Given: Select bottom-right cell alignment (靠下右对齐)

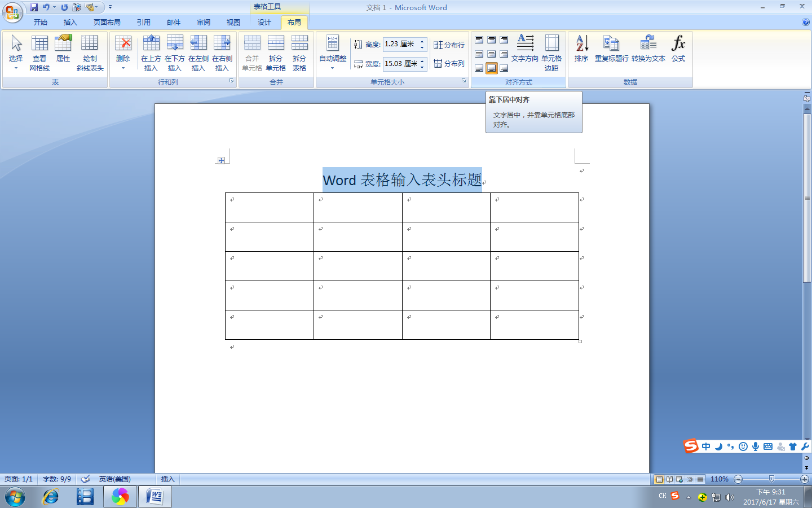Looking at the screenshot, I should pos(504,68).
